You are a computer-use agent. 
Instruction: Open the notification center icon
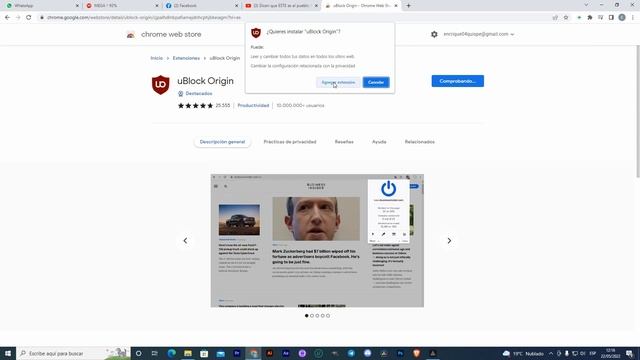point(629,353)
